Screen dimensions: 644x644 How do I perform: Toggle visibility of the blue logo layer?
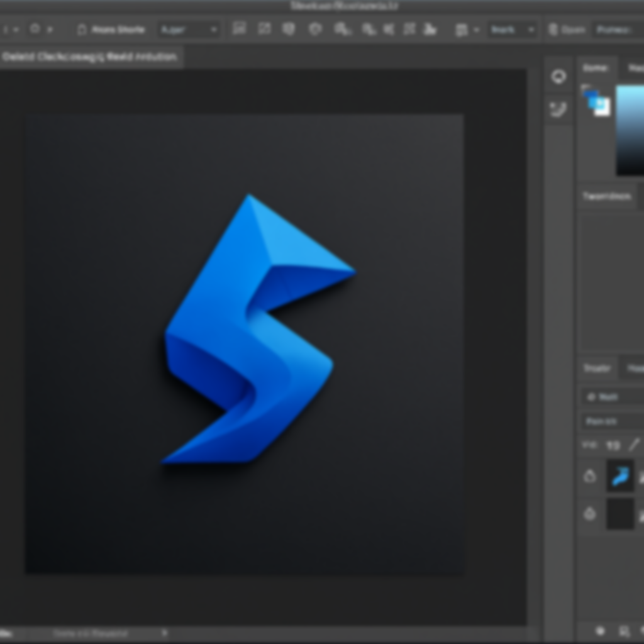[x=591, y=476]
